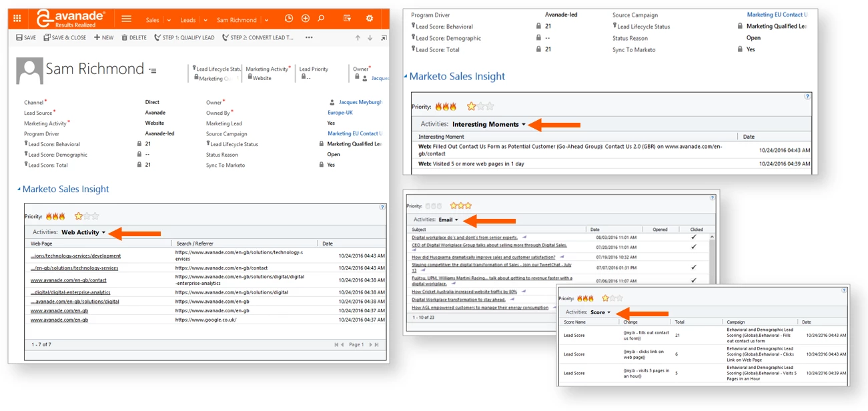Screen dimensions: 868x411
Task: Click priority flames in Web Activity panel
Action: 55,216
